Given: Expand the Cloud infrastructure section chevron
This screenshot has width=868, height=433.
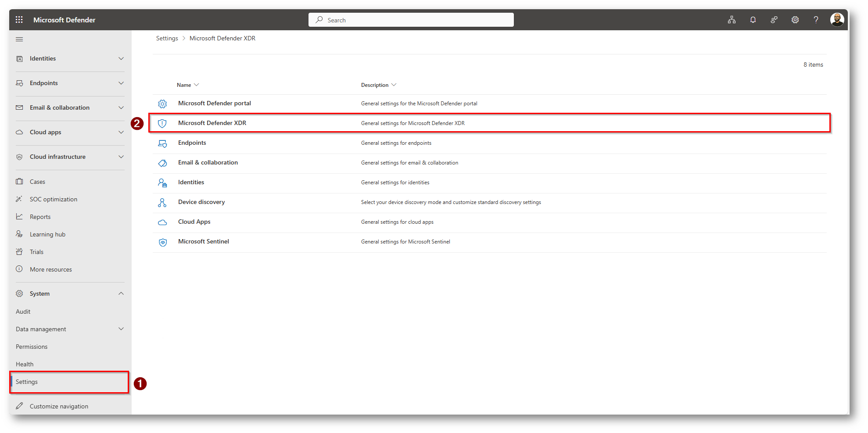Looking at the screenshot, I should click(x=121, y=157).
